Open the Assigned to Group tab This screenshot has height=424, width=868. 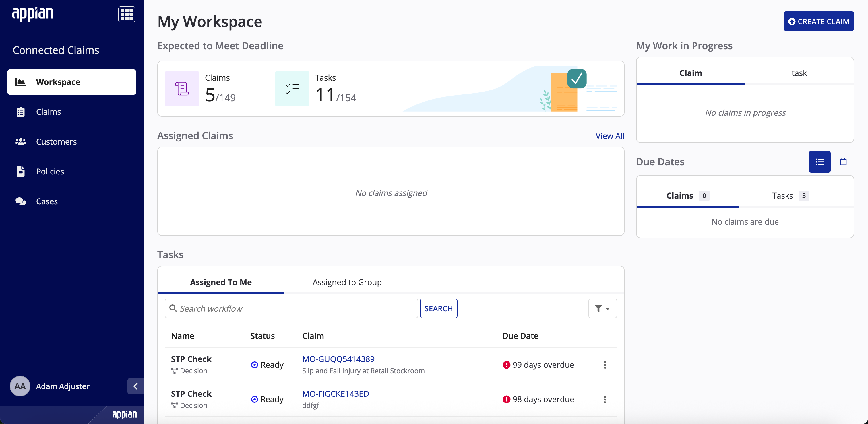[x=347, y=282]
